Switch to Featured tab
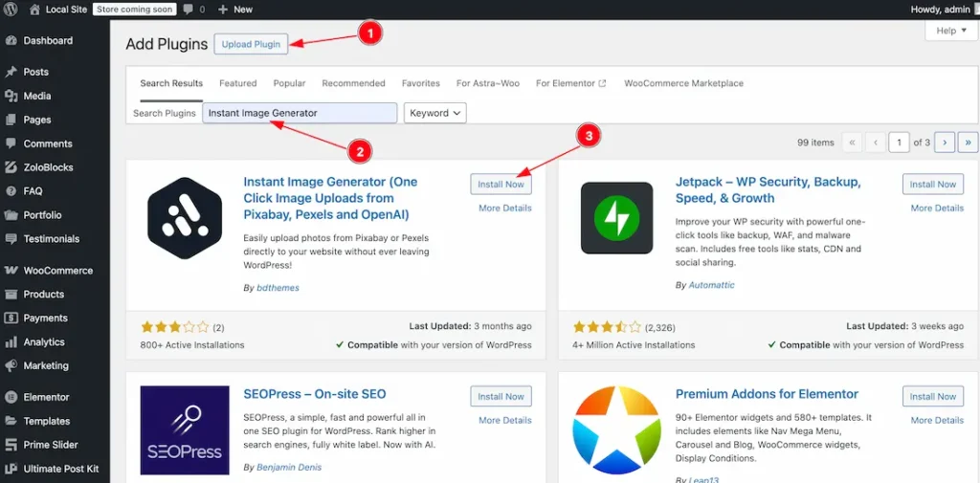 [238, 83]
